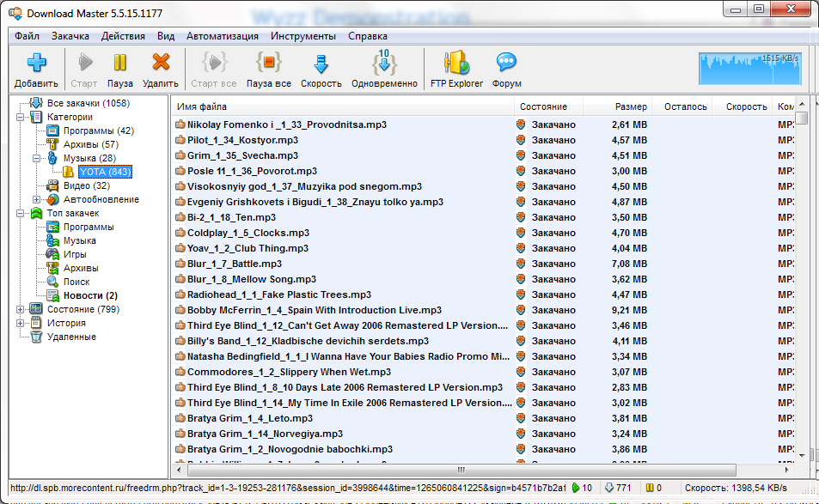Expand the Состояние (799) node
Image resolution: width=819 pixels, height=504 pixels.
(20, 309)
